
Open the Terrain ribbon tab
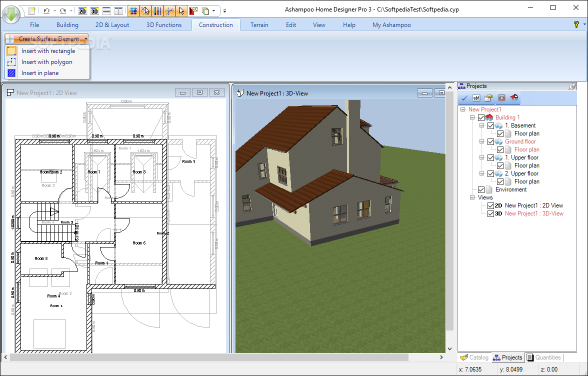coord(259,24)
